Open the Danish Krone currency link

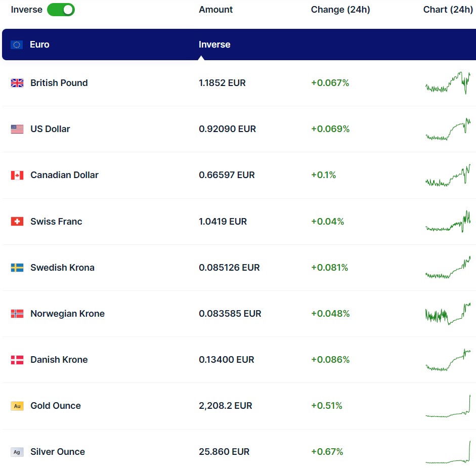pos(59,360)
